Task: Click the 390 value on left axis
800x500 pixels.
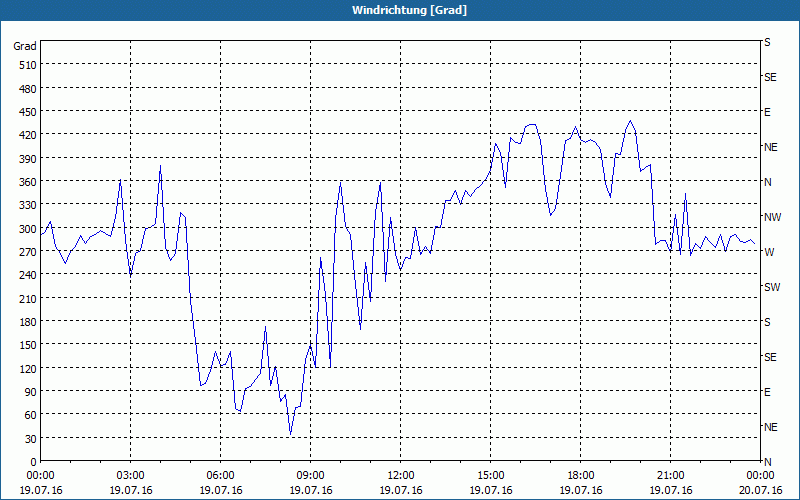Action: [28, 159]
